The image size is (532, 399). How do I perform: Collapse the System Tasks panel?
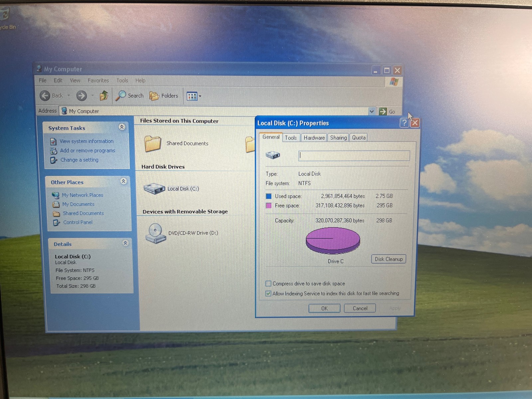(122, 127)
